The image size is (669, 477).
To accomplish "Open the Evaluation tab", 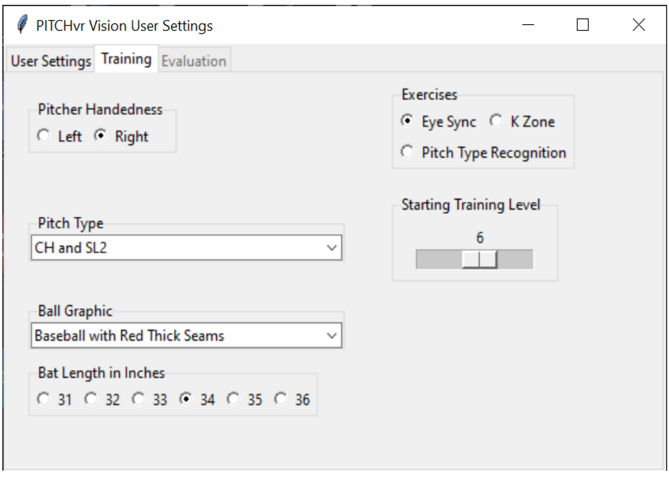I will 194,61.
